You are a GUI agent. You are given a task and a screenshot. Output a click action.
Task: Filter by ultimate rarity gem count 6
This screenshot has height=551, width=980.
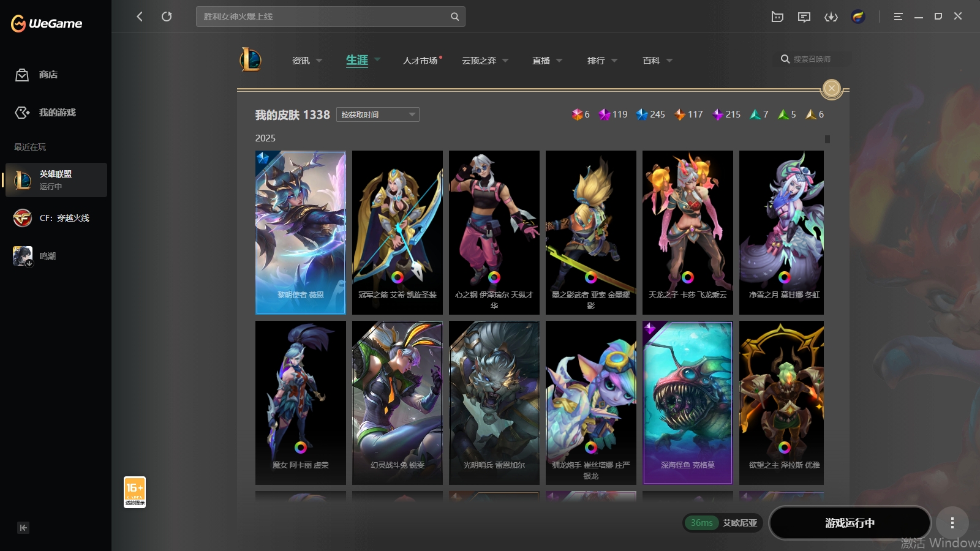point(581,114)
